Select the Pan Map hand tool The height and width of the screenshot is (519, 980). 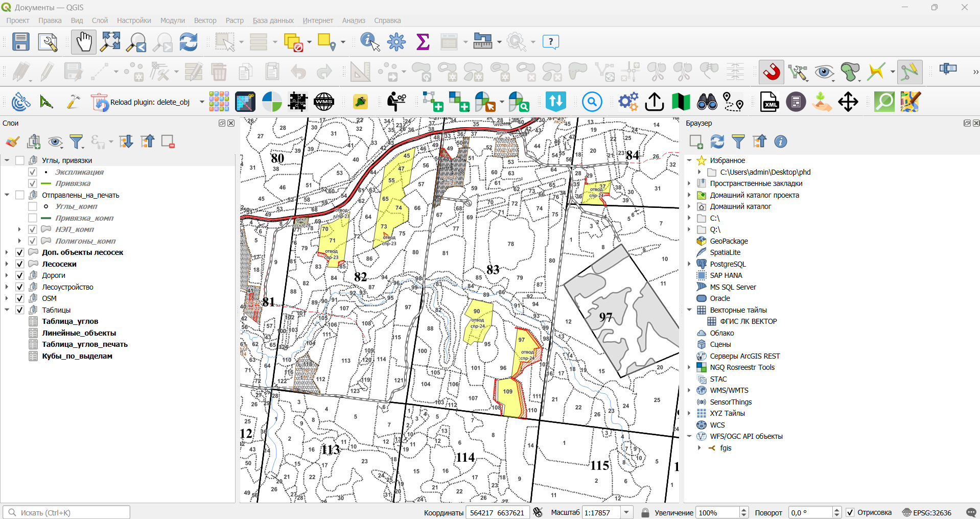click(83, 42)
